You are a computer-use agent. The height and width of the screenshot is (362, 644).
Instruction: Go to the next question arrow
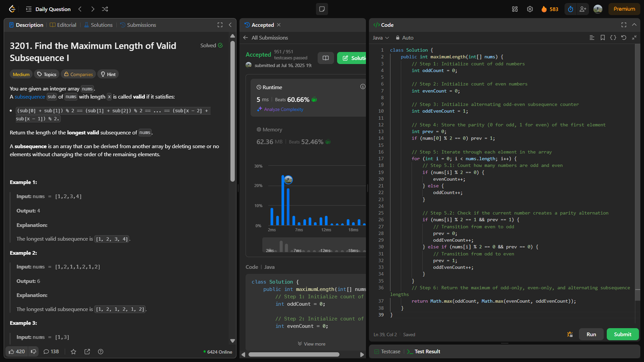92,9
